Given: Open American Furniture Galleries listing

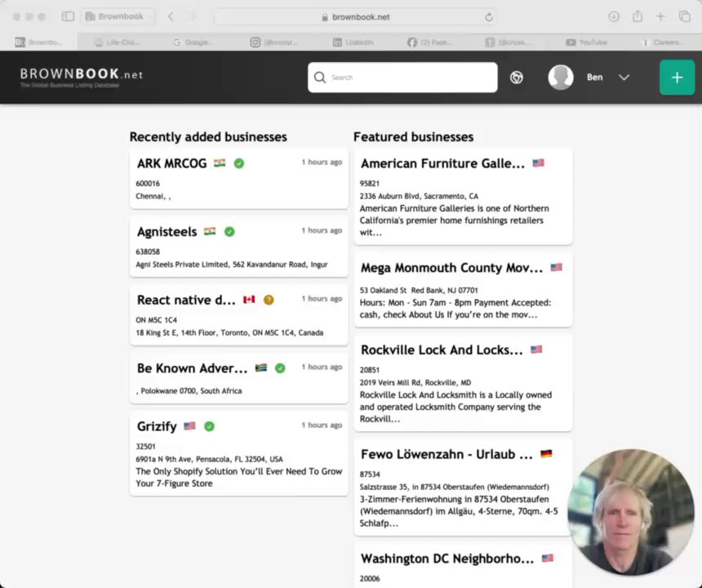Looking at the screenshot, I should click(442, 163).
